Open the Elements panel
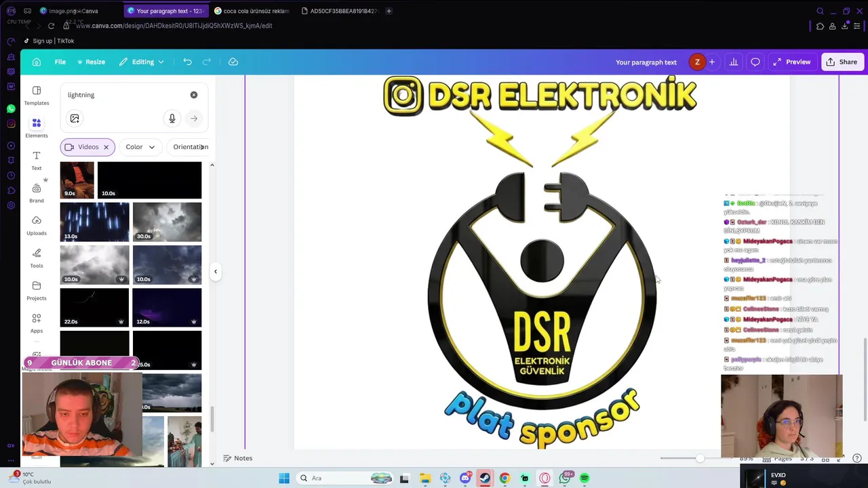 click(37, 127)
